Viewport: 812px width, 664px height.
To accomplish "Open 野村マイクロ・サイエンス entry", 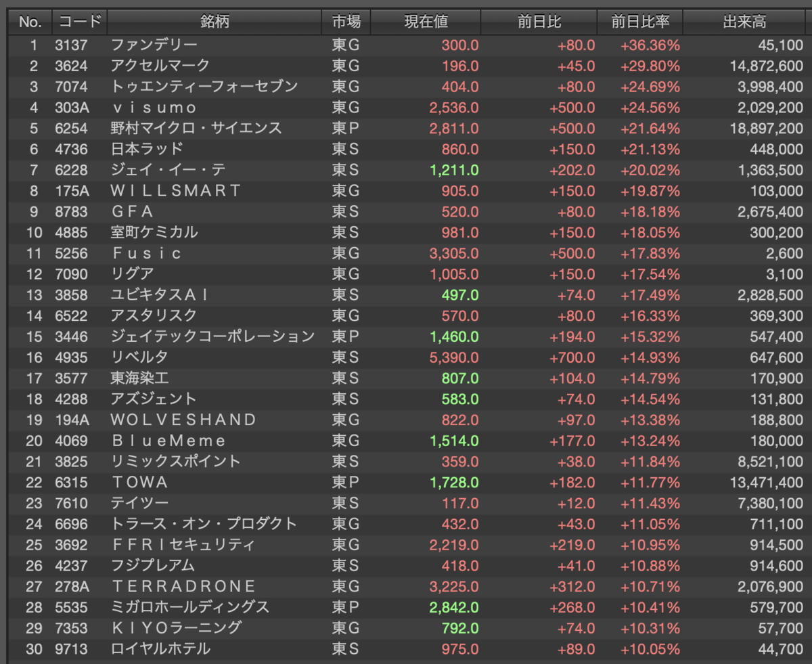I will 196,128.
